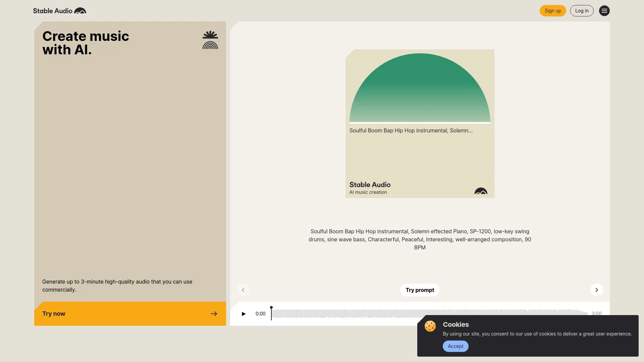Click the Sign up button
Viewport: 644px width, 362px height.
552,11
